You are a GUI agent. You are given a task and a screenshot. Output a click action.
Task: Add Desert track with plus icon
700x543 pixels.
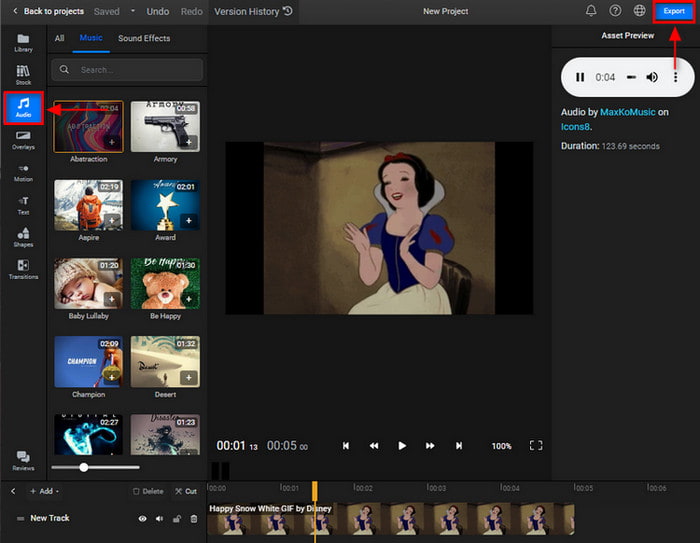point(189,377)
